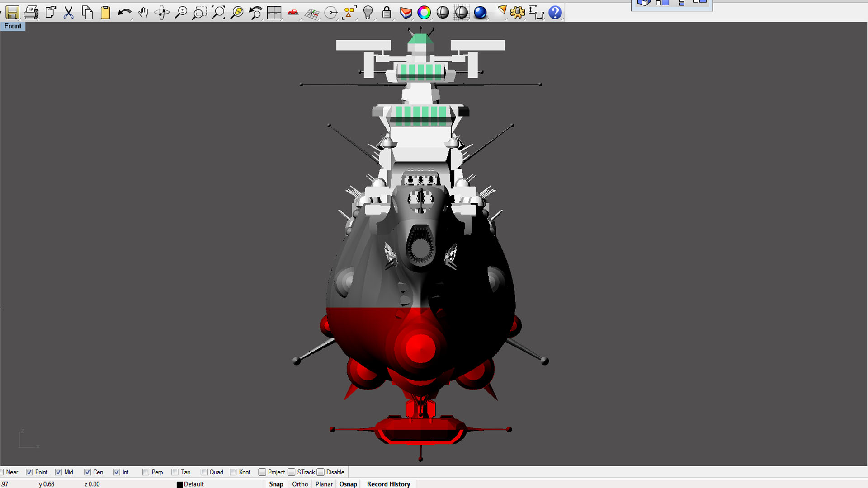Undo the last view change
This screenshot has width=868, height=488.
click(x=255, y=12)
